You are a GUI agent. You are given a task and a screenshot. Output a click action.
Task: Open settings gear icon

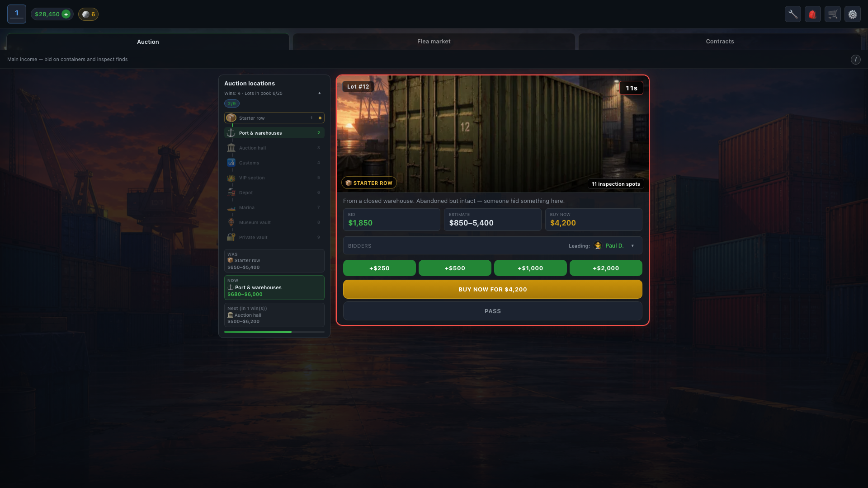853,14
